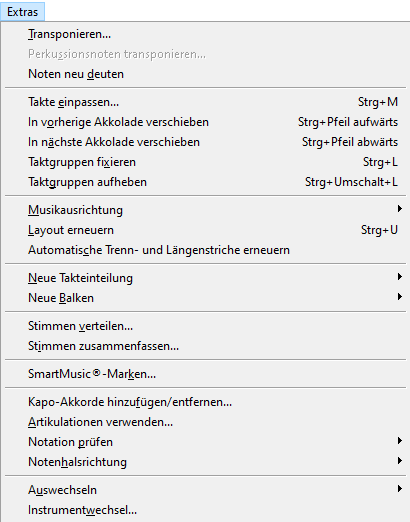Select Noten neu deuten
This screenshot has height=522, width=410.
[x=205, y=74]
